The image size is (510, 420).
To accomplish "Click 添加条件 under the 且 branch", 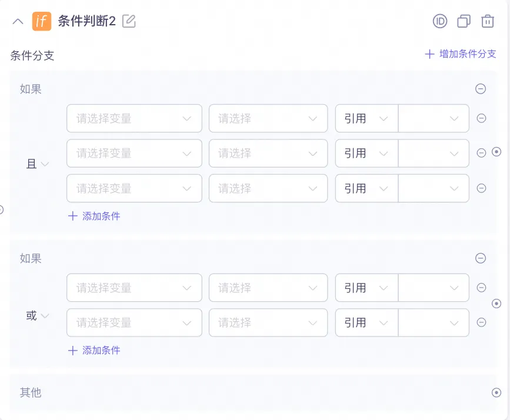I will [x=94, y=216].
